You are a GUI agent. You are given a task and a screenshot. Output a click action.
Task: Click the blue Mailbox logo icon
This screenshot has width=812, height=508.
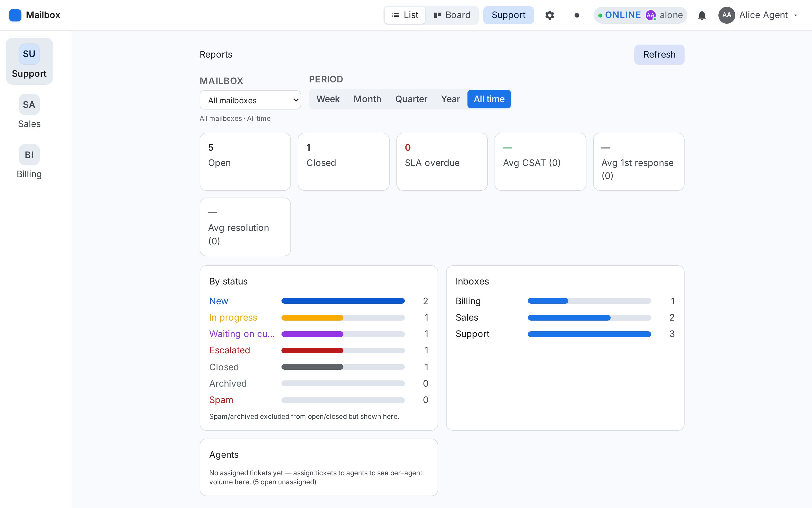15,15
